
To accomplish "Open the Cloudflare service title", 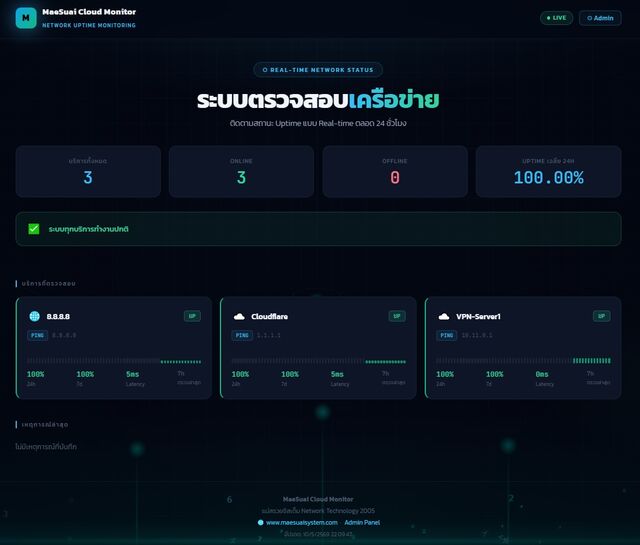I will [269, 316].
